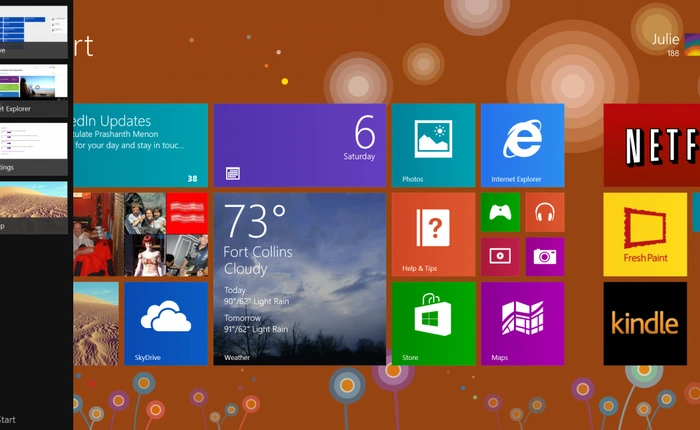Open the Calendar tile showing Saturday 6

(x=300, y=145)
